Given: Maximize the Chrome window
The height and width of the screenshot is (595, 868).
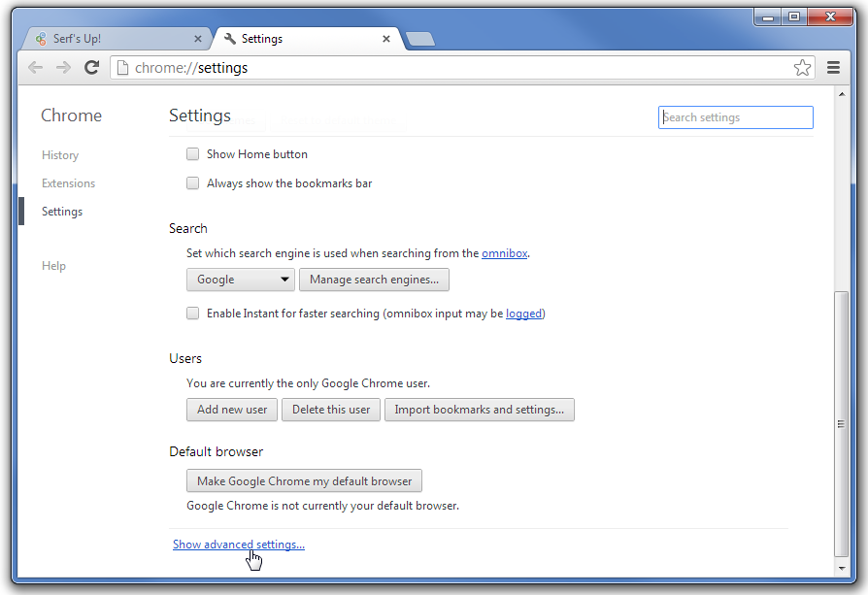Looking at the screenshot, I should point(794,17).
